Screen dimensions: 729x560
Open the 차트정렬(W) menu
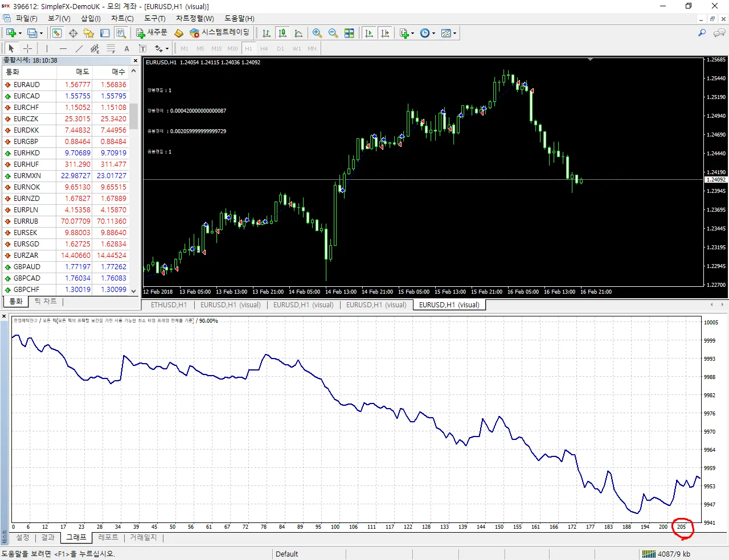click(195, 18)
